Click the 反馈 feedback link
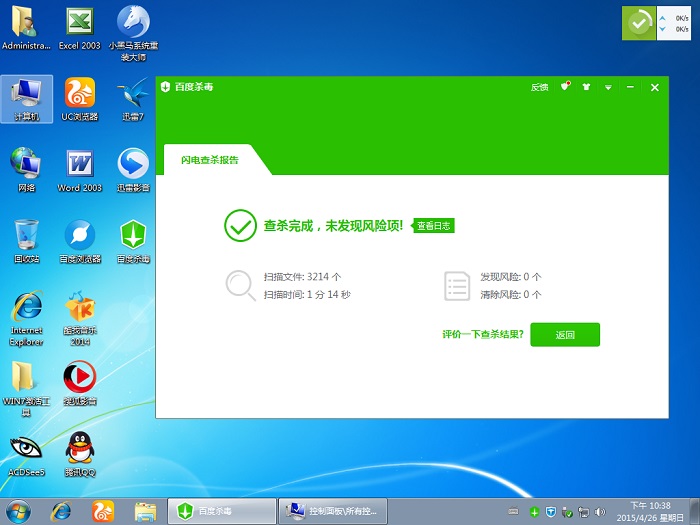This screenshot has width=700, height=525. [x=539, y=87]
